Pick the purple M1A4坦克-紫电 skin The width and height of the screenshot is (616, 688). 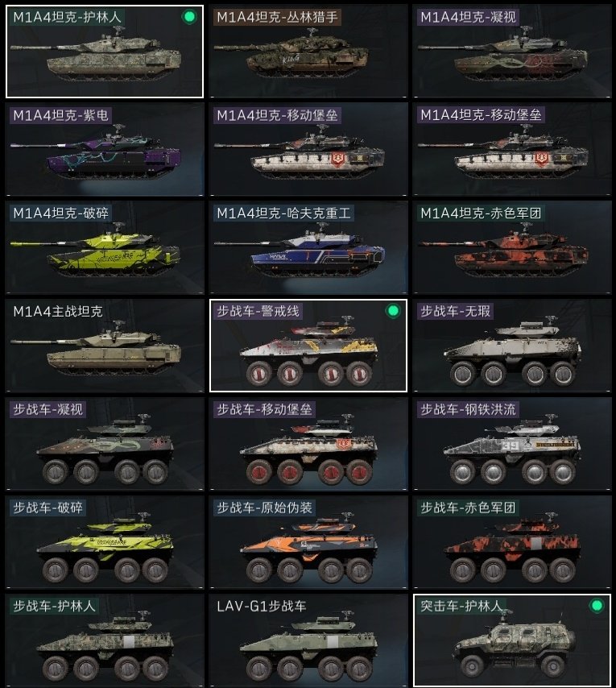[x=105, y=150]
